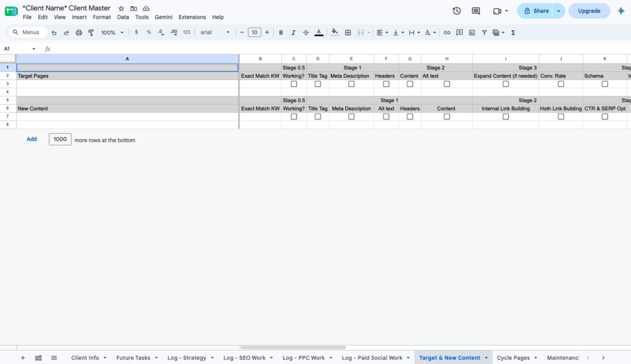Insert a link with the link icon
The width and height of the screenshot is (631, 364).
[x=447, y=33]
